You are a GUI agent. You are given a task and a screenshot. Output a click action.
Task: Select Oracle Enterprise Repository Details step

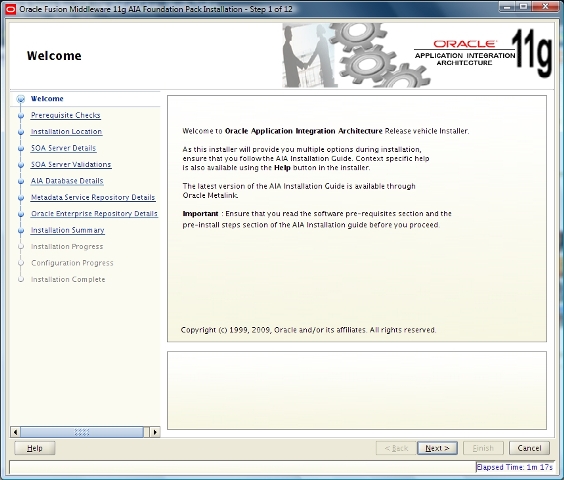[x=94, y=214]
